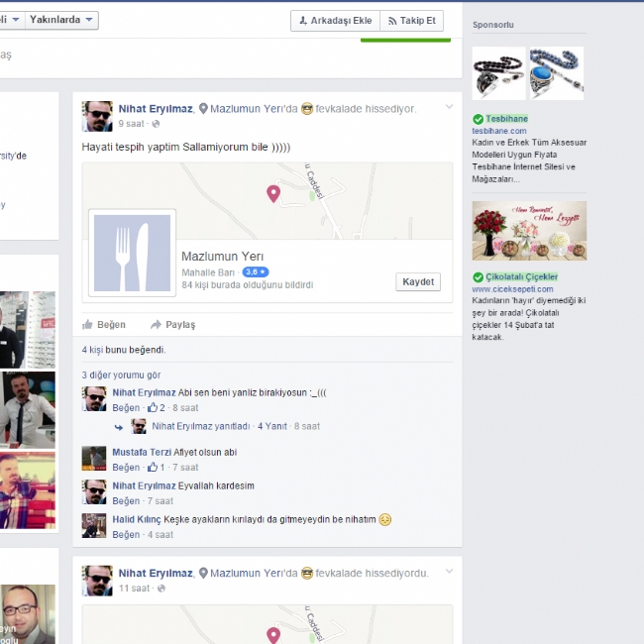Click green check icon beside Tesbihane
The image size is (644, 644).
coord(478,119)
